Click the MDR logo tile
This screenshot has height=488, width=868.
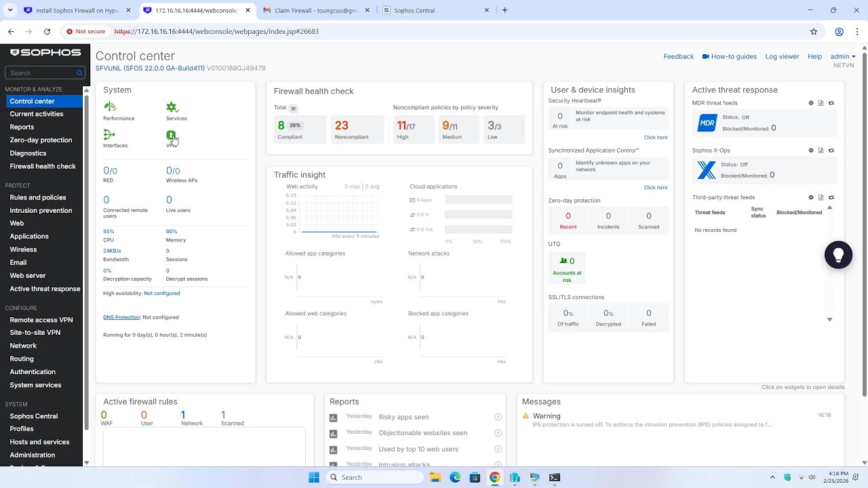tap(707, 123)
